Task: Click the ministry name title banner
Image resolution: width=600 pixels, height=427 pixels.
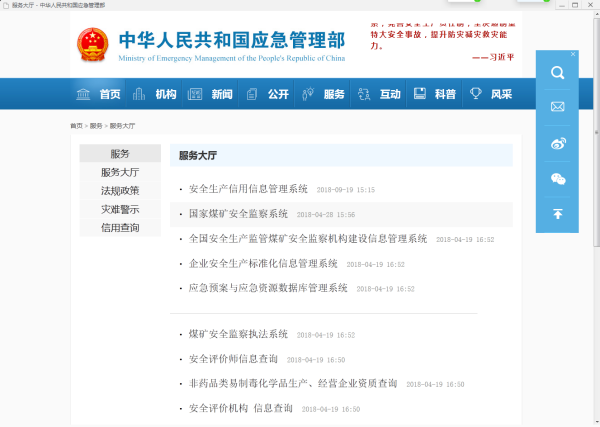Action: tap(232, 45)
